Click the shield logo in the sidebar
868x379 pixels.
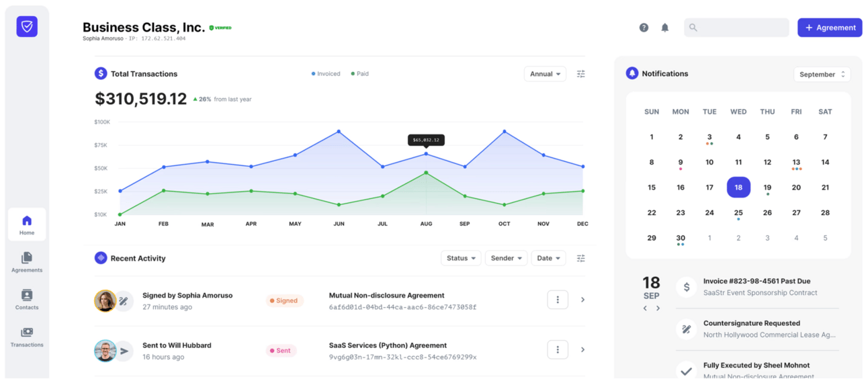pos(27,26)
